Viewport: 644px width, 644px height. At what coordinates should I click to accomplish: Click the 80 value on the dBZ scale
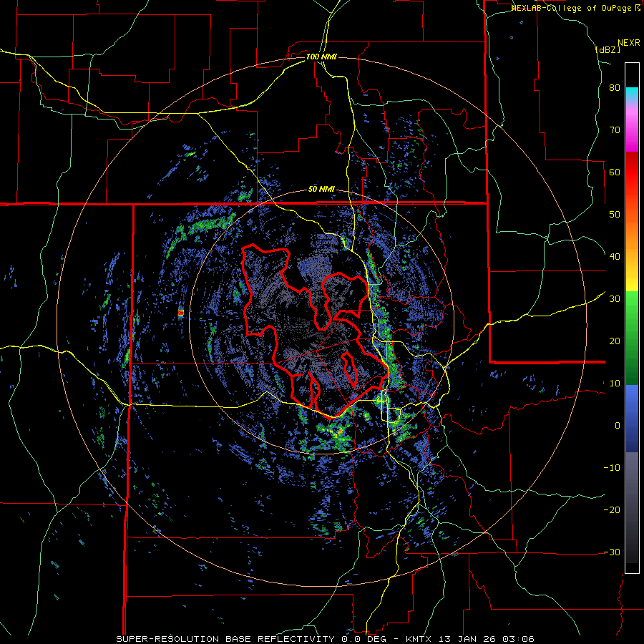tap(615, 88)
